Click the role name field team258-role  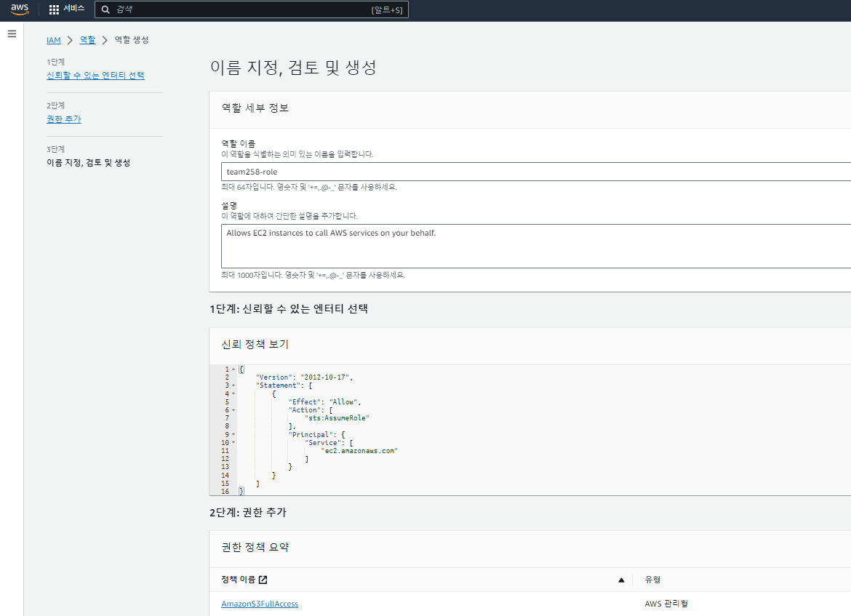(x=535, y=172)
